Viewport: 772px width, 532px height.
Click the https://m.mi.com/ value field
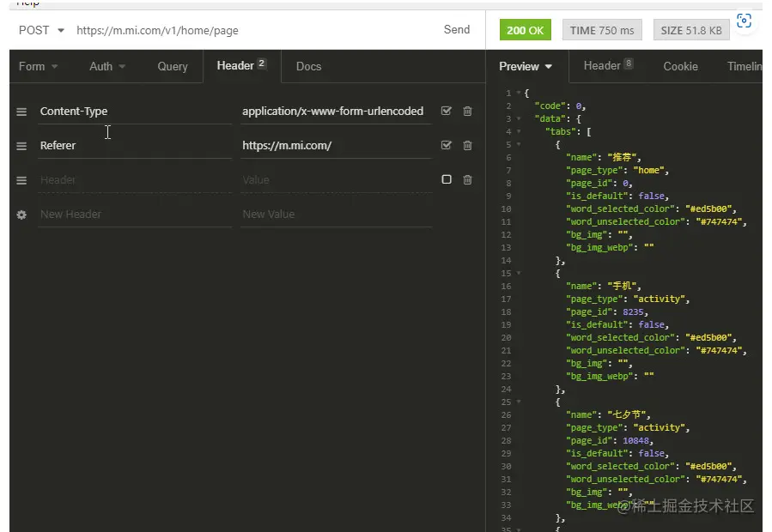337,146
